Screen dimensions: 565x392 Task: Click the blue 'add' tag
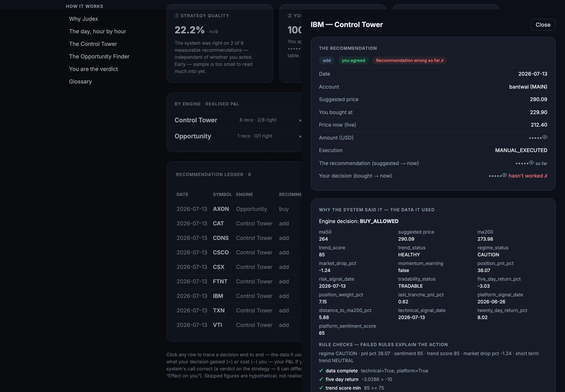[x=327, y=60]
